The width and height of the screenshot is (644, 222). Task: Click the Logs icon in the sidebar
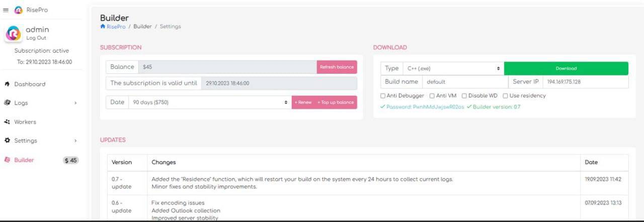click(x=7, y=102)
